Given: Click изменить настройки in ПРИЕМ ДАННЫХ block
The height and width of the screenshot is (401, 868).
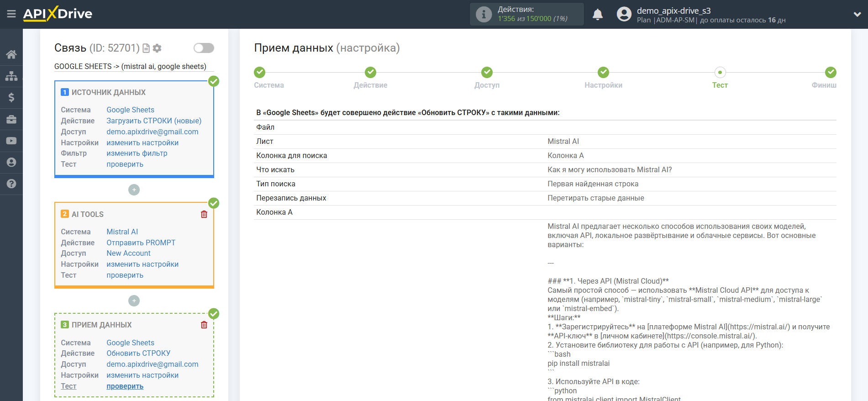Looking at the screenshot, I should pos(142,375).
